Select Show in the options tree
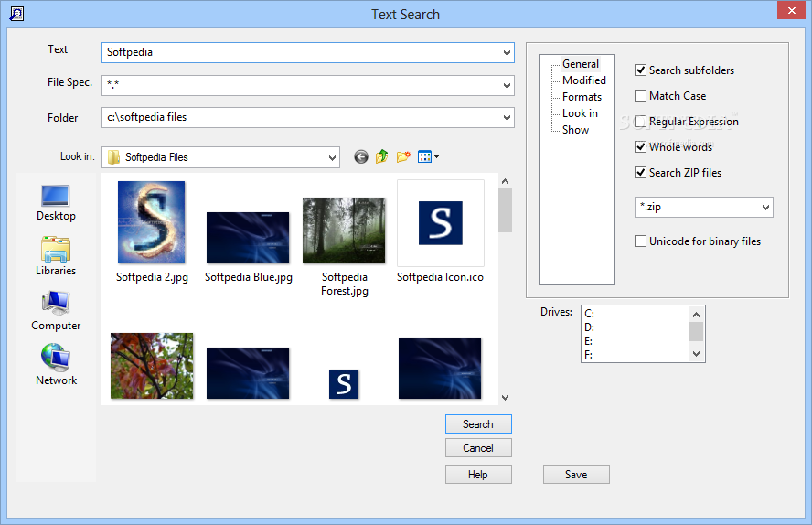 [x=575, y=130]
